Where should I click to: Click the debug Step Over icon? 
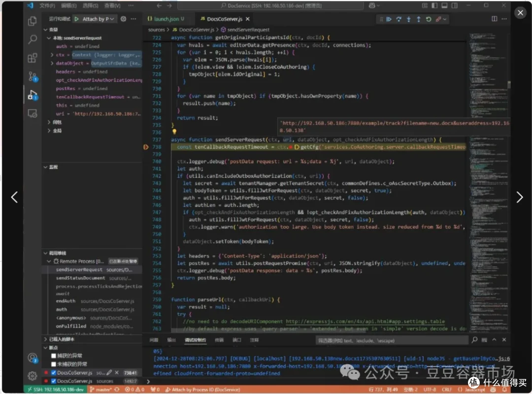[x=399, y=19]
